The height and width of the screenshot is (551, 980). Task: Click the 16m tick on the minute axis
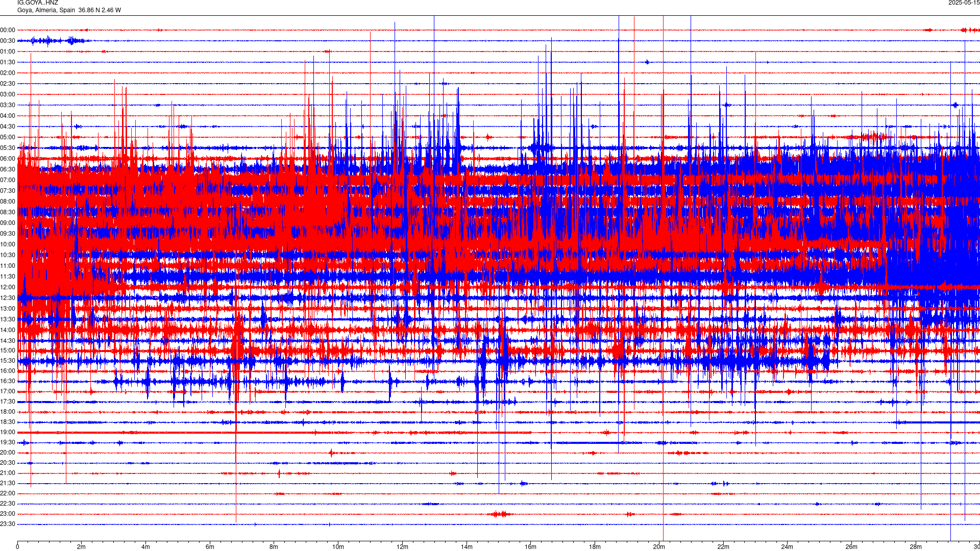pyautogui.click(x=531, y=547)
